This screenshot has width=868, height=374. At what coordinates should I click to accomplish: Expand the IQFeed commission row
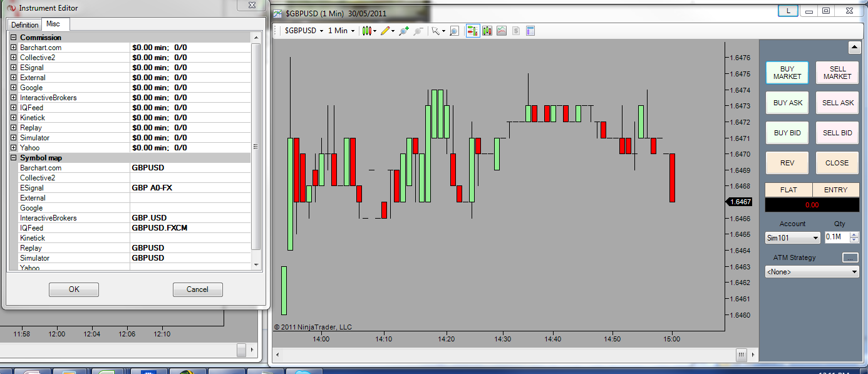pos(13,108)
